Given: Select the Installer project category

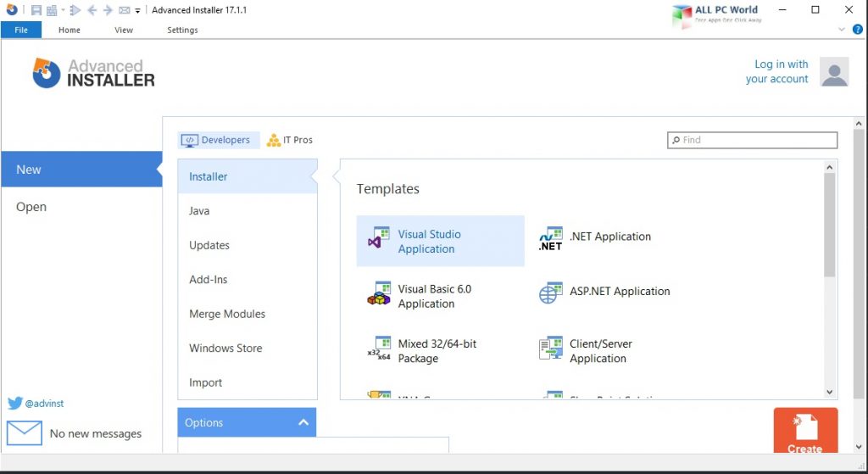Looking at the screenshot, I should pos(248,176).
